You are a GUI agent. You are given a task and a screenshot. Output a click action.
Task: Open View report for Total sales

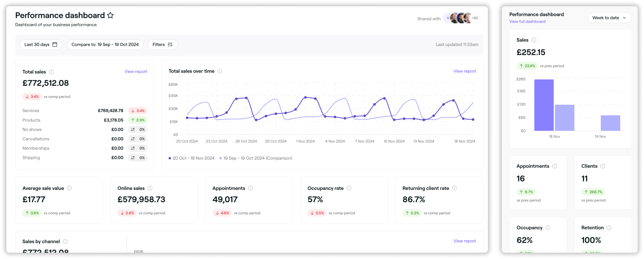136,72
